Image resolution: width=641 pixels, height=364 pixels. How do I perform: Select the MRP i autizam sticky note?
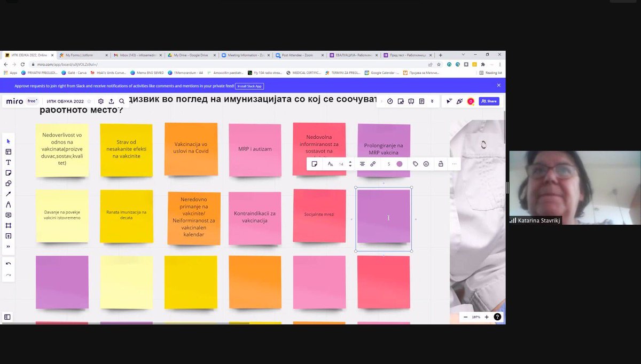255,149
